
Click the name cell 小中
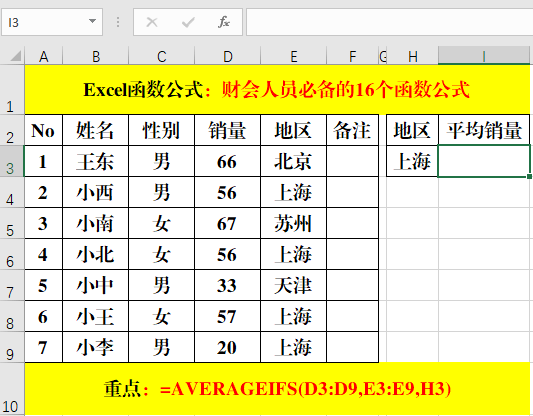click(x=96, y=285)
